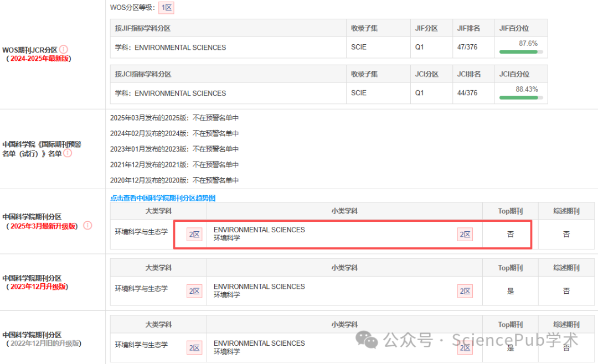Open 点击查看中国科学院期刊分区趋势图 link
This screenshot has width=598, height=364.
click(x=163, y=198)
